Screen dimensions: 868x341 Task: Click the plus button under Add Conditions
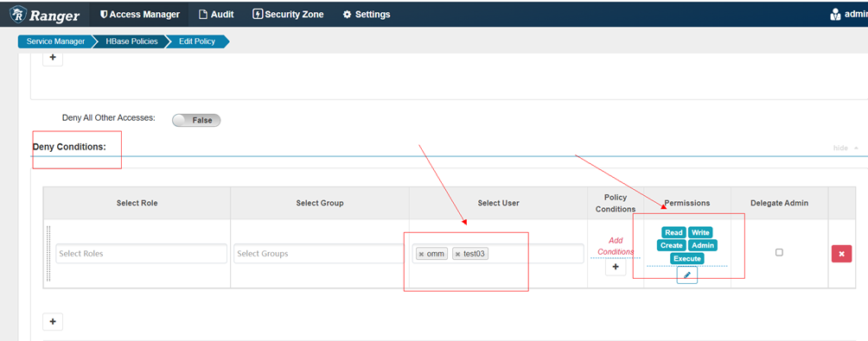point(616,267)
